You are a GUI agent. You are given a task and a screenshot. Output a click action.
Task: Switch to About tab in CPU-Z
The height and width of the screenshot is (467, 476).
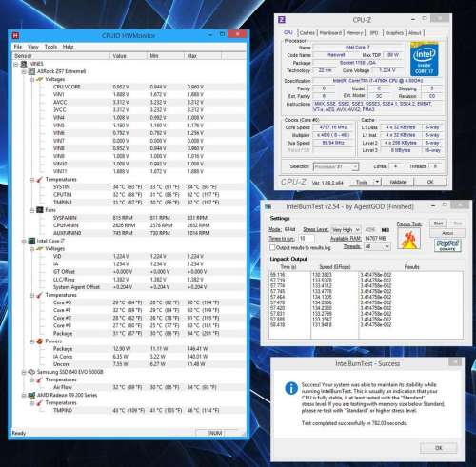click(415, 33)
